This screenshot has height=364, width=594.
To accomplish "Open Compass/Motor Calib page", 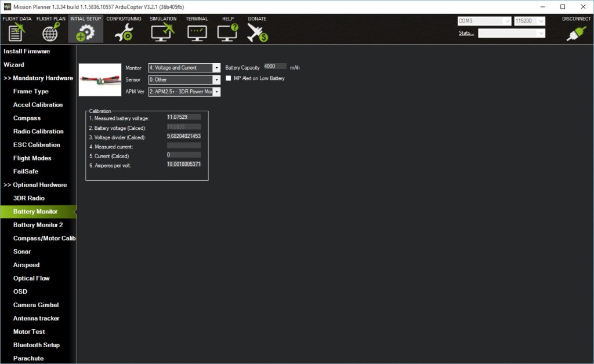I will [x=44, y=238].
